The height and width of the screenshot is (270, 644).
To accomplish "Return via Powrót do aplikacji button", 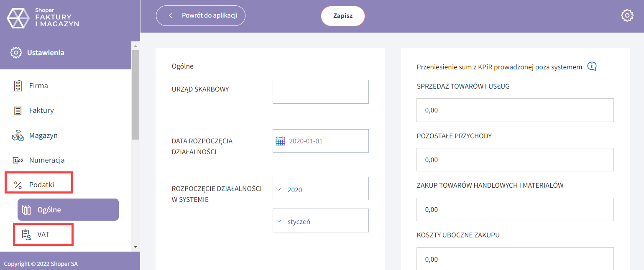I will pyautogui.click(x=201, y=15).
